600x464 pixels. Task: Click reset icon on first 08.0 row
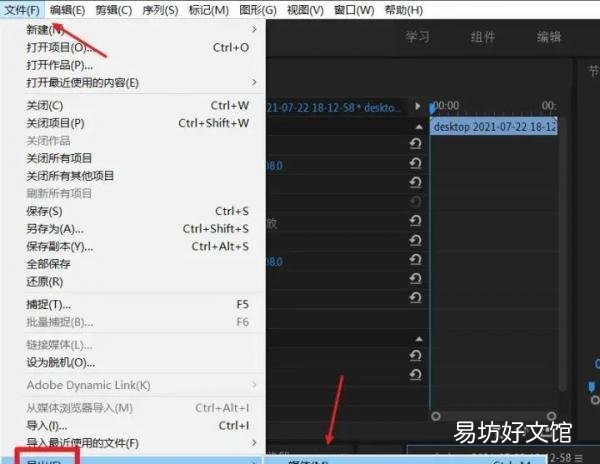tap(416, 163)
